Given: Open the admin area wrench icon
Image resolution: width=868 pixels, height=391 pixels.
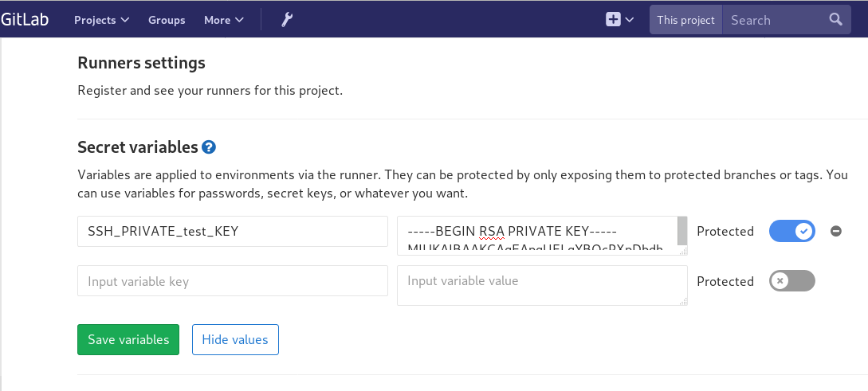Looking at the screenshot, I should tap(288, 20).
